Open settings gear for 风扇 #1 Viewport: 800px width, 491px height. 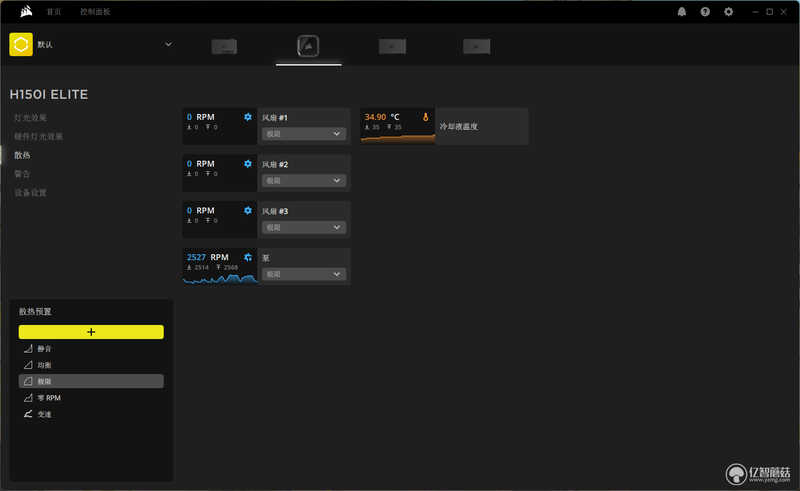coord(248,117)
